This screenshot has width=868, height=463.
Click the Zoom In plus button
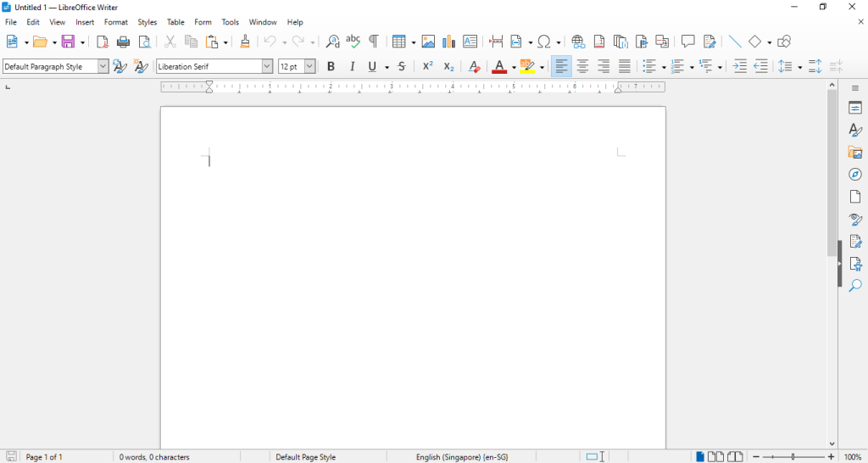[831, 457]
